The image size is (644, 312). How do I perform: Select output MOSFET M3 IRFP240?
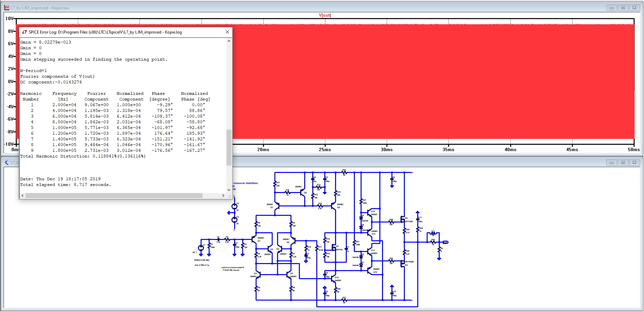pyautogui.click(x=403, y=220)
